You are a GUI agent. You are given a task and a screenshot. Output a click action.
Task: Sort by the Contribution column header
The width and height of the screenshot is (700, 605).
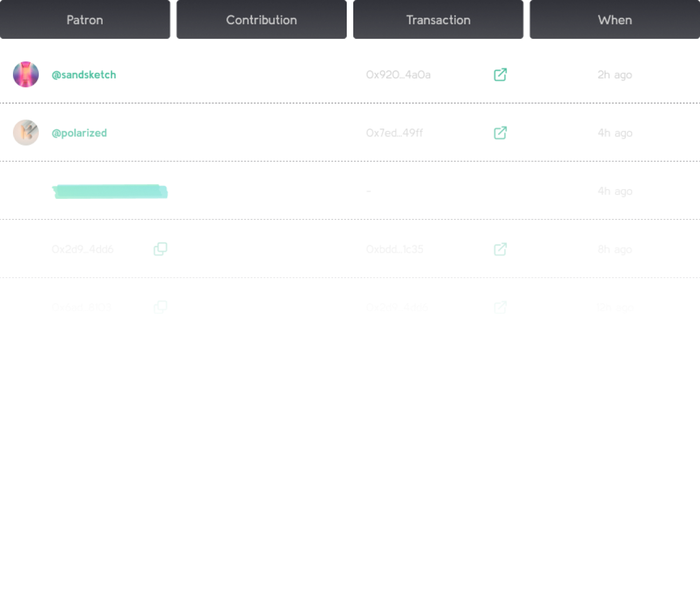261,19
